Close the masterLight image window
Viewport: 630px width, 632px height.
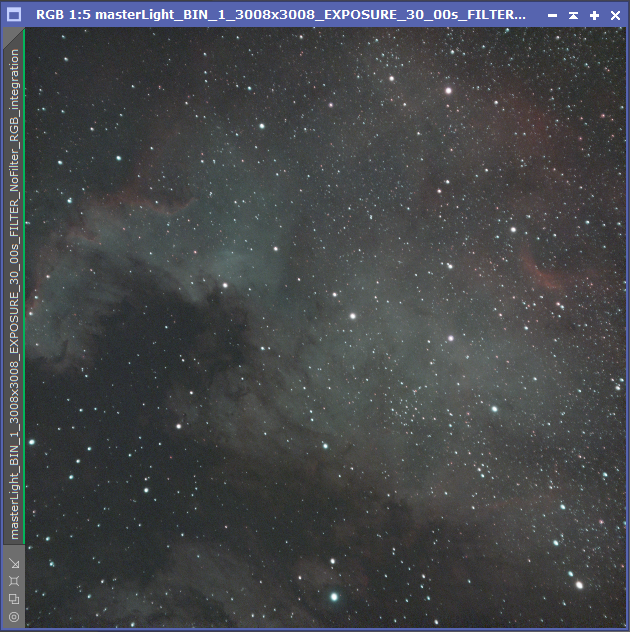pos(615,15)
